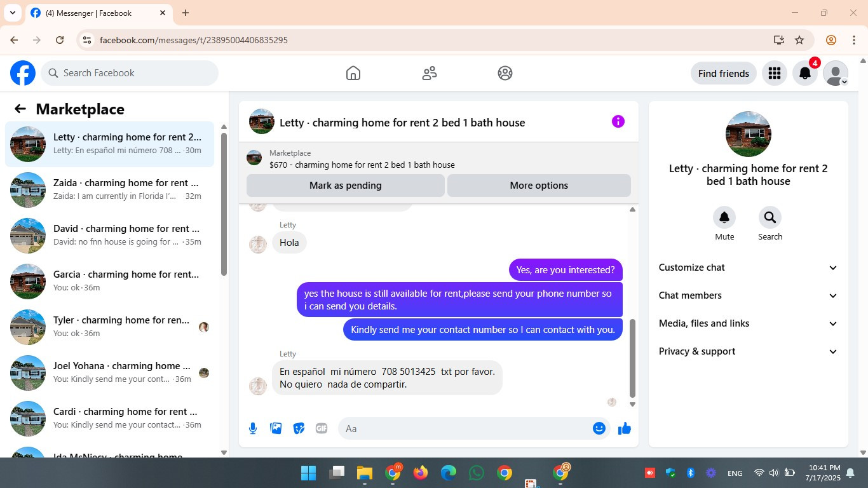Expand the Chat members section
Screen dimensions: 868x488
coord(749,295)
